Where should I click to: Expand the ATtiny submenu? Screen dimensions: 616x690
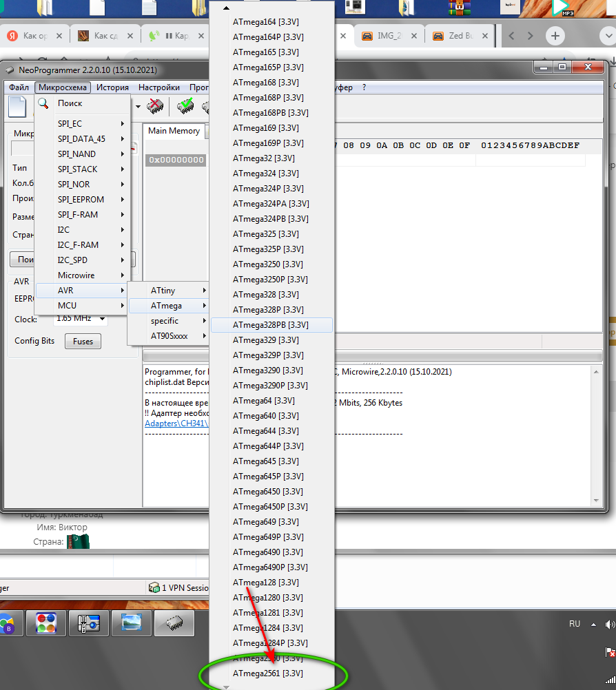[x=205, y=291]
